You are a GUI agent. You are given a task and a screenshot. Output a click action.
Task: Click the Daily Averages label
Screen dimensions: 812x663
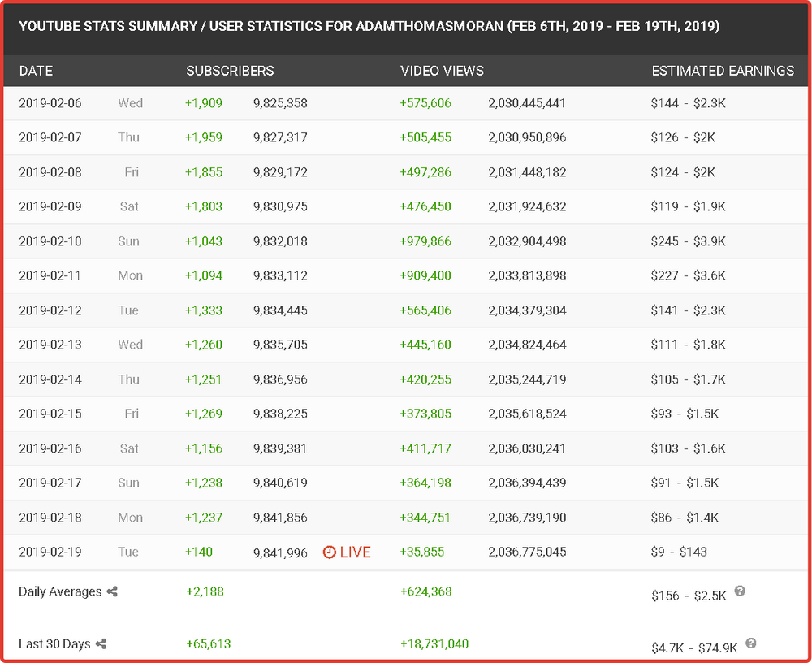(60, 591)
